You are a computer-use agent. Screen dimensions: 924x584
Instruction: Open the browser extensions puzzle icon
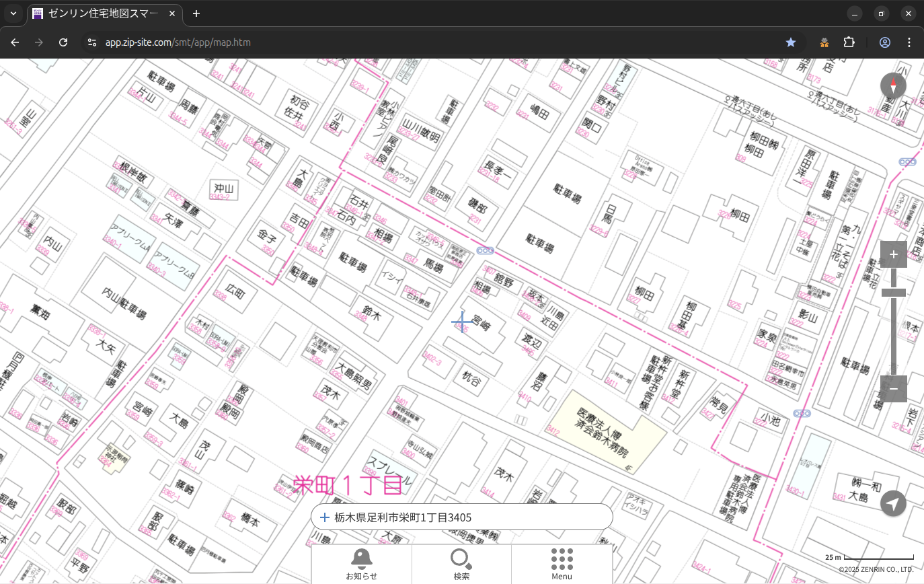[849, 42]
